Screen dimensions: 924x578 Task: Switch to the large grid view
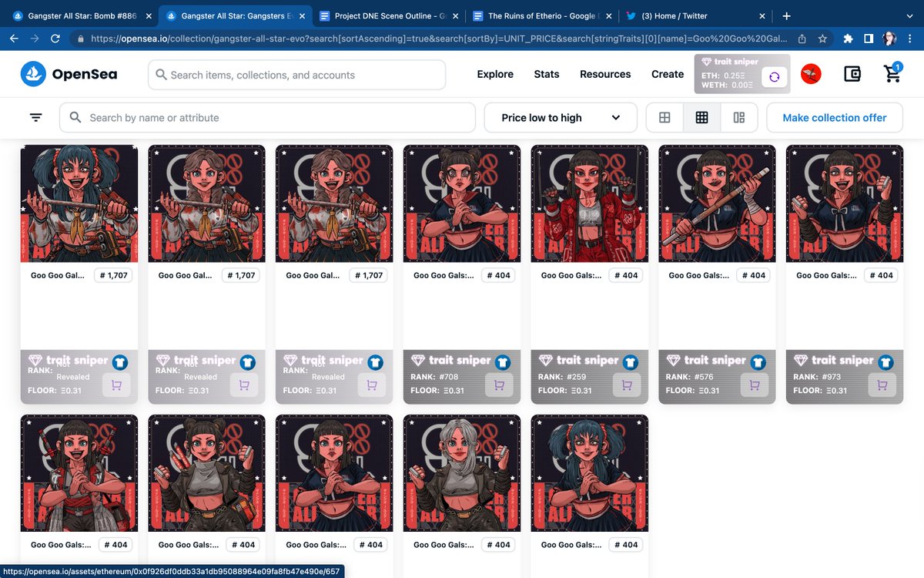[665, 117]
